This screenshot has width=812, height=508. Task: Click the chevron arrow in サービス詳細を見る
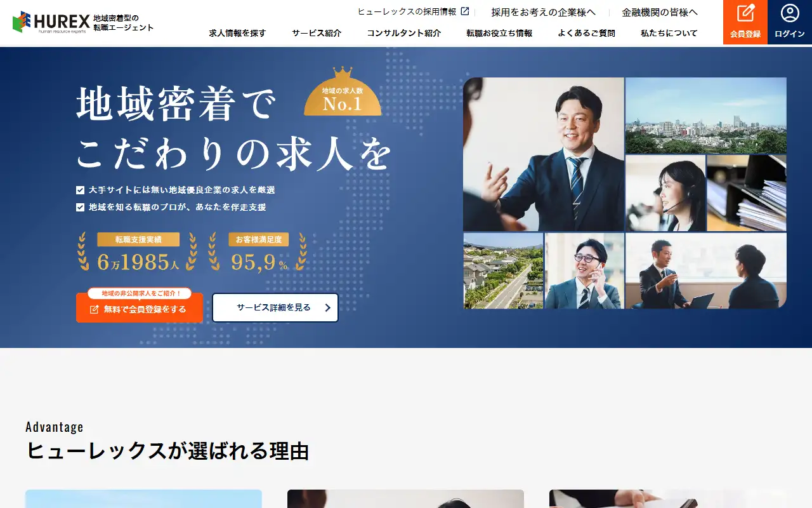coord(327,308)
